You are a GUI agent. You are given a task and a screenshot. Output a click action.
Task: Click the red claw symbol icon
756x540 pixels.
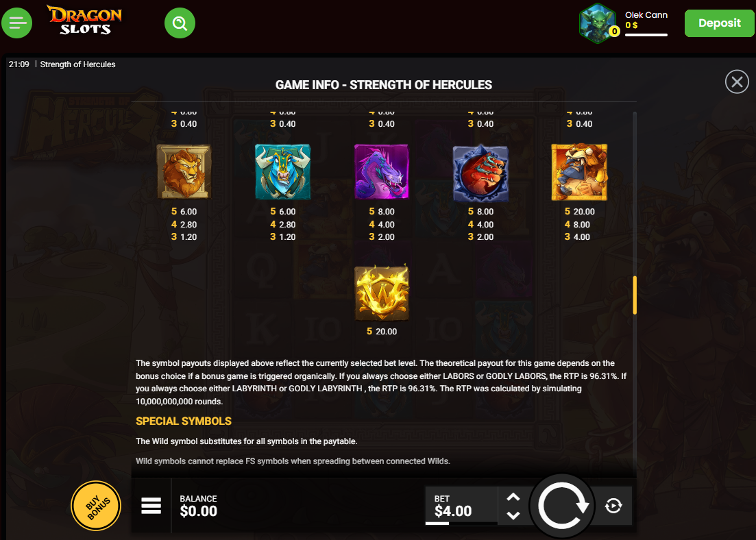(x=480, y=173)
